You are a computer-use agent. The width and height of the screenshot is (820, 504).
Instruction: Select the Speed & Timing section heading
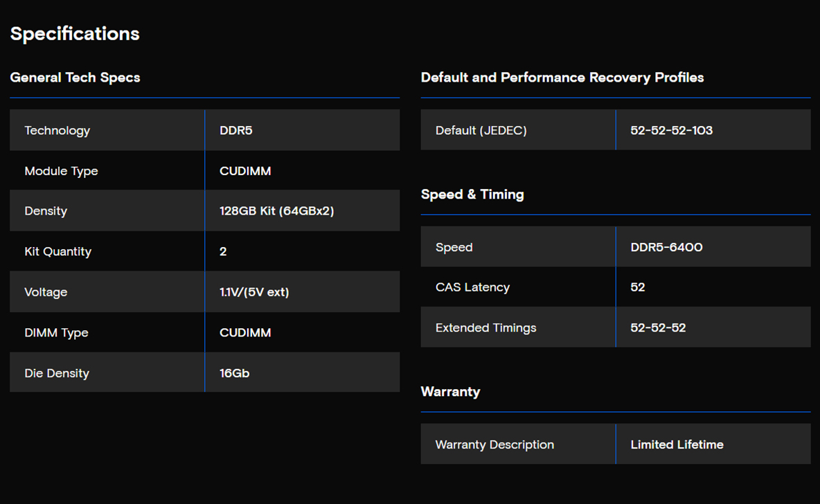[472, 195]
